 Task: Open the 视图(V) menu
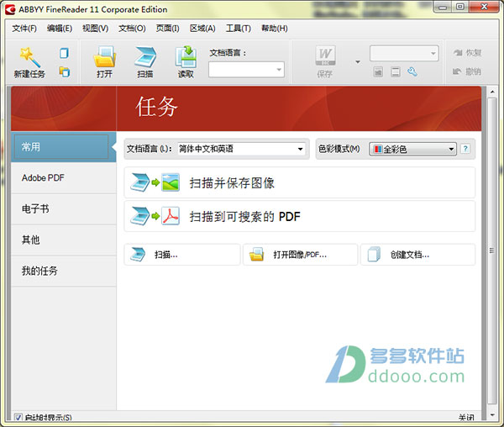pyautogui.click(x=96, y=29)
